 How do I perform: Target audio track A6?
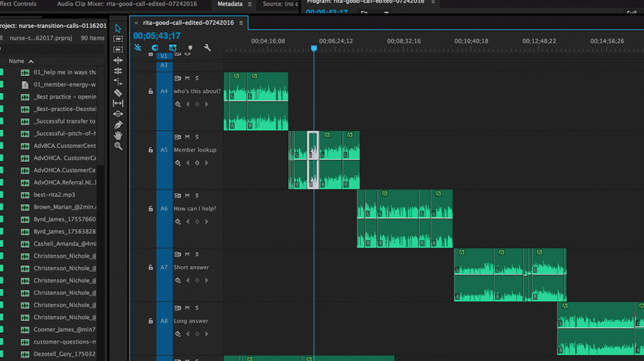coord(164,209)
